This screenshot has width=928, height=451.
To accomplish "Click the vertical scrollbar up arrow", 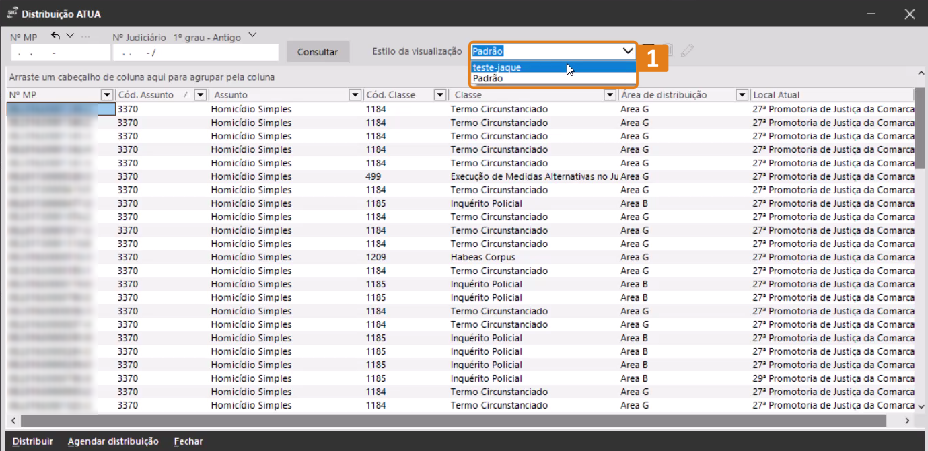I will 920,73.
